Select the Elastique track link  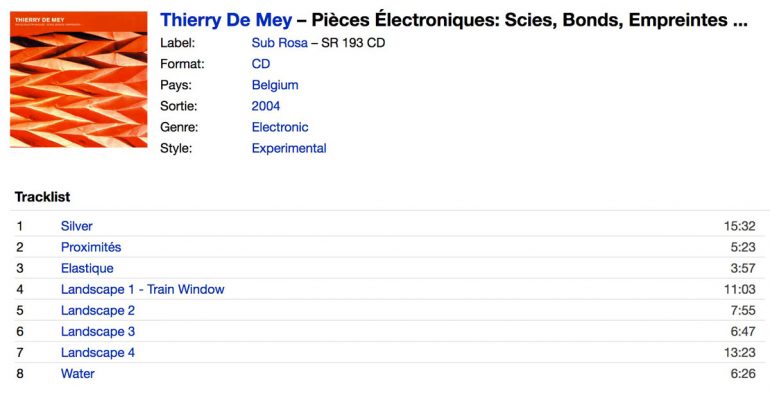tap(87, 268)
